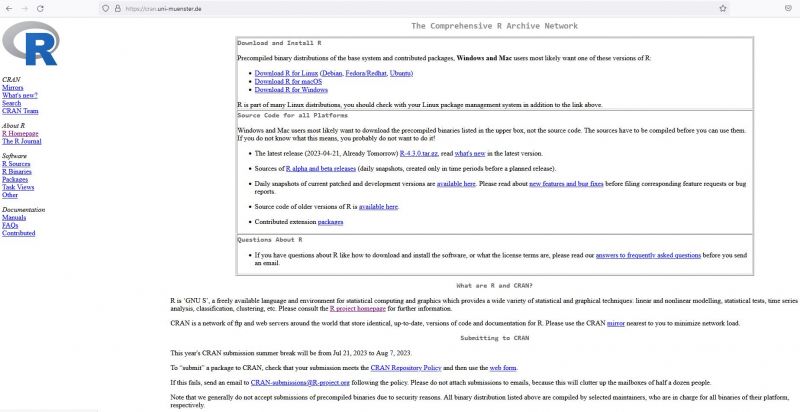
Task: Click the padlock site security icon
Action: [119, 7]
